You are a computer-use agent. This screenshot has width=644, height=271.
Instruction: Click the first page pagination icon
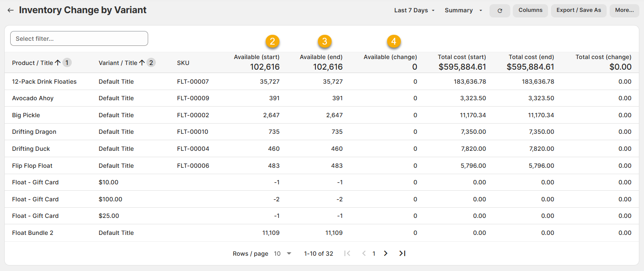pyautogui.click(x=347, y=254)
